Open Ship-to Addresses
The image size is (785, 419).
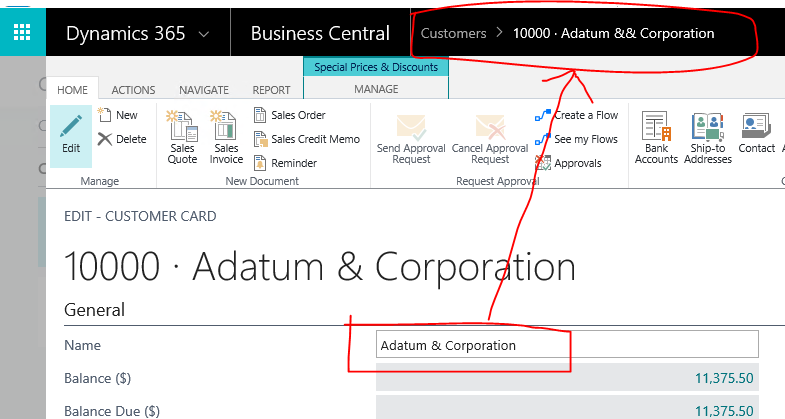click(708, 138)
